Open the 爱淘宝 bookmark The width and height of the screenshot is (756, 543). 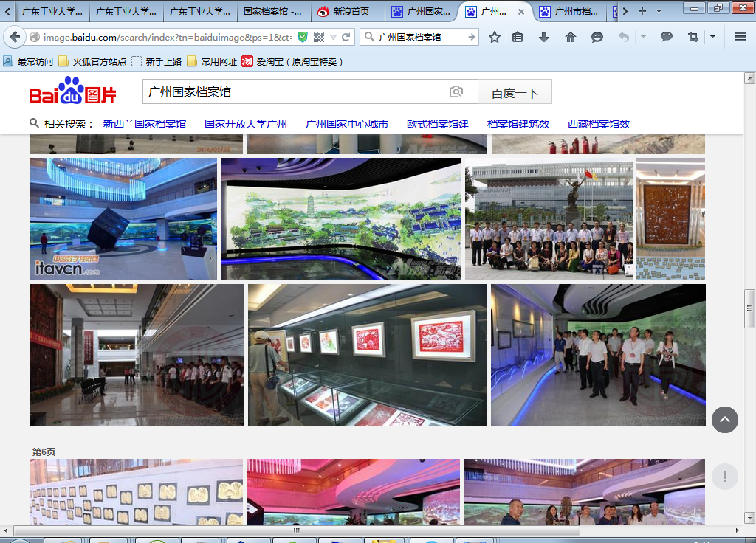pyautogui.click(x=293, y=61)
